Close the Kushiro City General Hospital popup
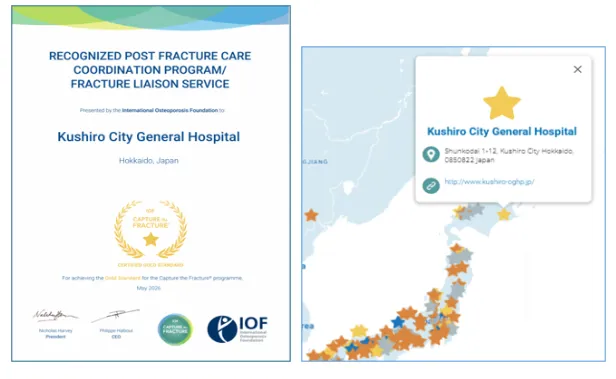The width and height of the screenshot is (616, 379). pyautogui.click(x=577, y=70)
